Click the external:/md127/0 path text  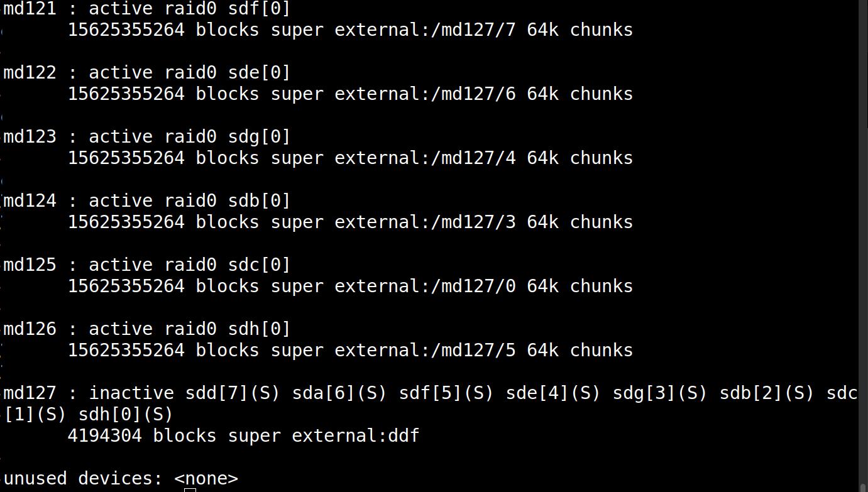tap(425, 287)
